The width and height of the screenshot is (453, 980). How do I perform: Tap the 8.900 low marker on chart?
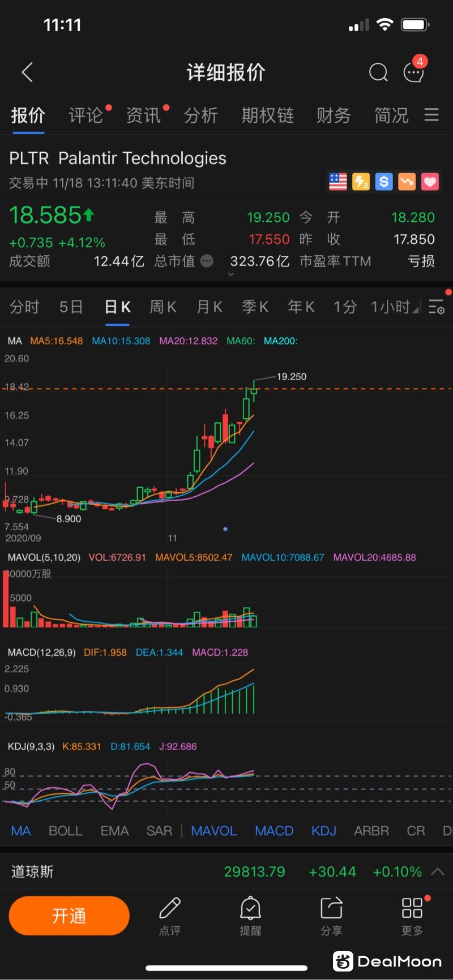[69, 519]
